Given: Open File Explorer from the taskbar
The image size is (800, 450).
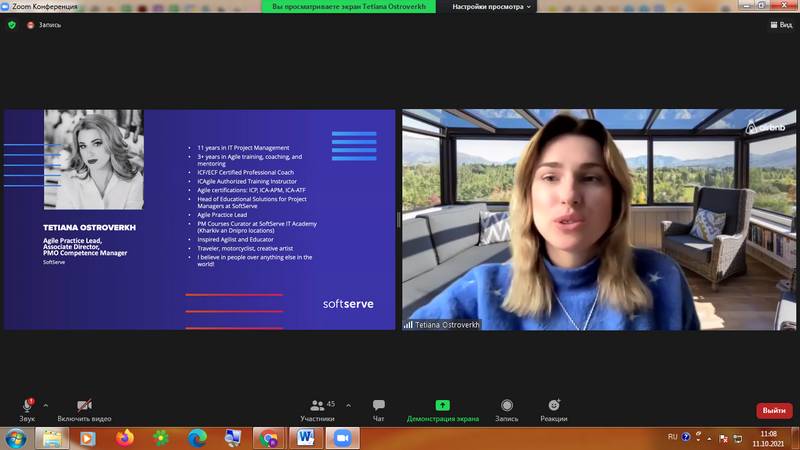Looking at the screenshot, I should coord(52,438).
